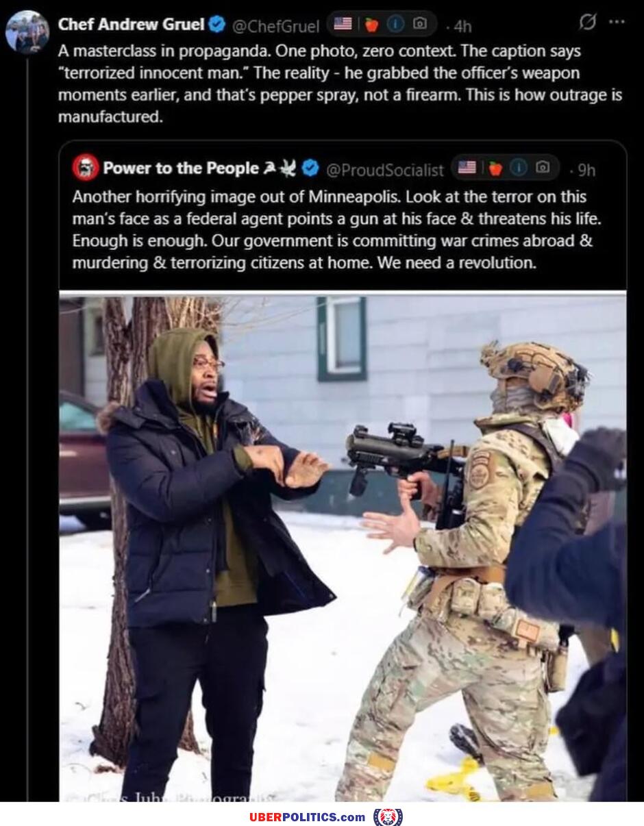Click the apple icon beside @ChefGruel
644x826 pixels.
pyautogui.click(x=371, y=25)
